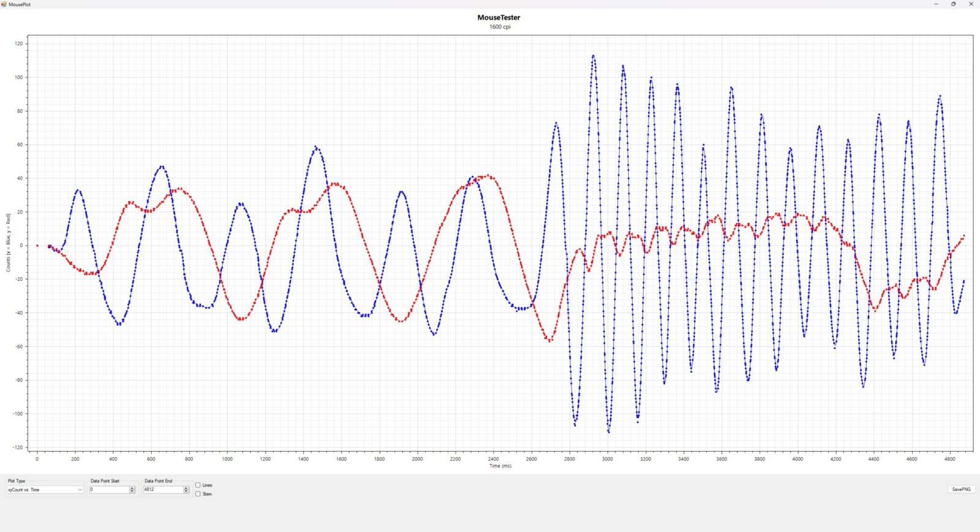Decrease Data Point Start with down arrow
Image resolution: width=980 pixels, height=532 pixels.
coord(132,492)
